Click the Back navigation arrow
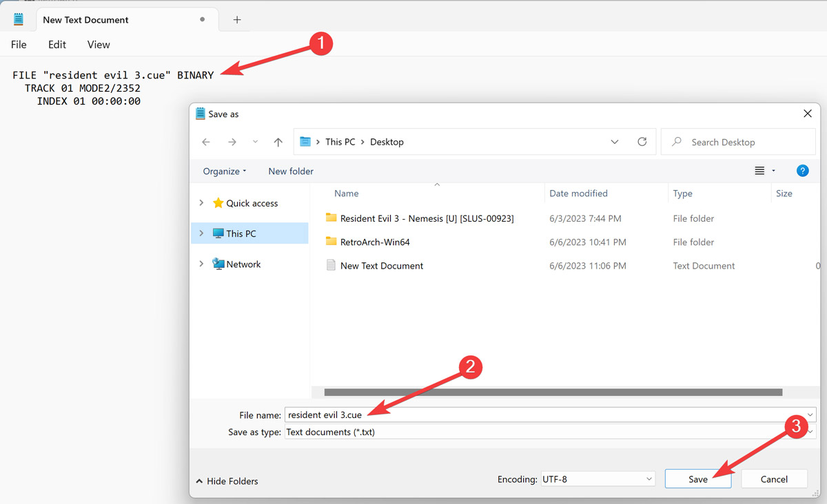 click(206, 142)
